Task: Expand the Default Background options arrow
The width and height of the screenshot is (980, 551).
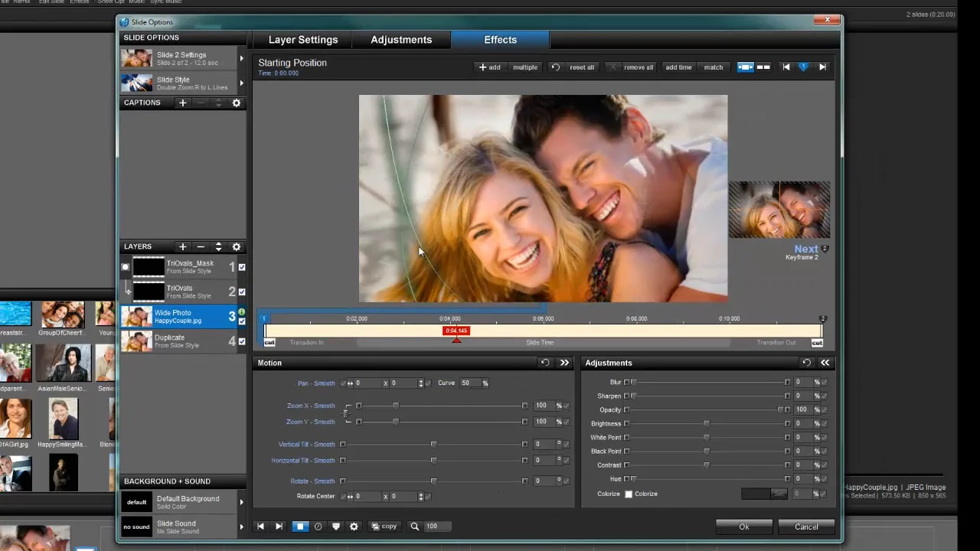Action: (x=241, y=503)
